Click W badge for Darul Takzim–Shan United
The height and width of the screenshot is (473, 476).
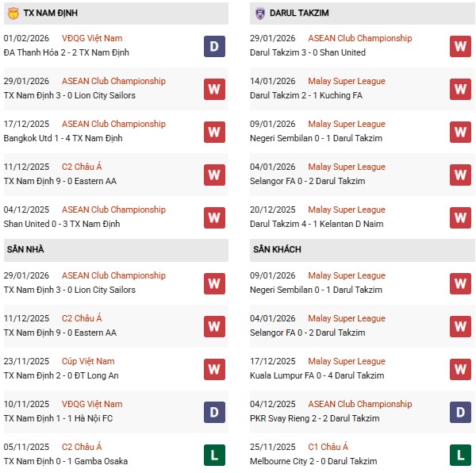click(460, 45)
